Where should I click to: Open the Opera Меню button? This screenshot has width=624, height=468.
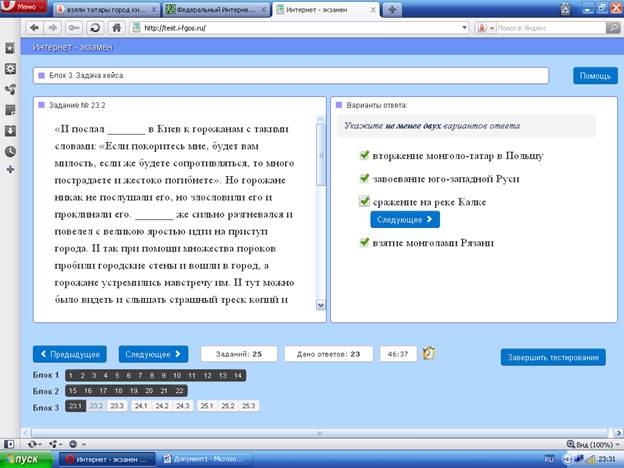[23, 7]
